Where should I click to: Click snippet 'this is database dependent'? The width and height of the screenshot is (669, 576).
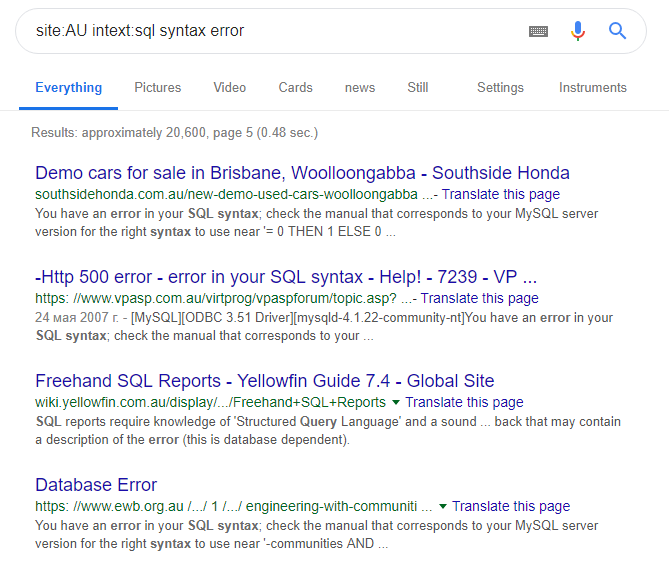click(266, 439)
